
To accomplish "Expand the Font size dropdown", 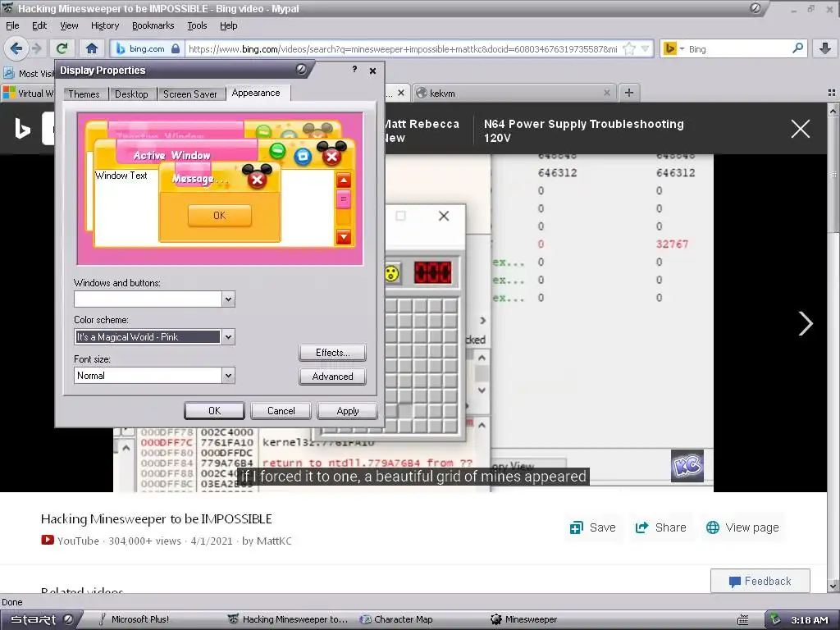I will pyautogui.click(x=228, y=376).
